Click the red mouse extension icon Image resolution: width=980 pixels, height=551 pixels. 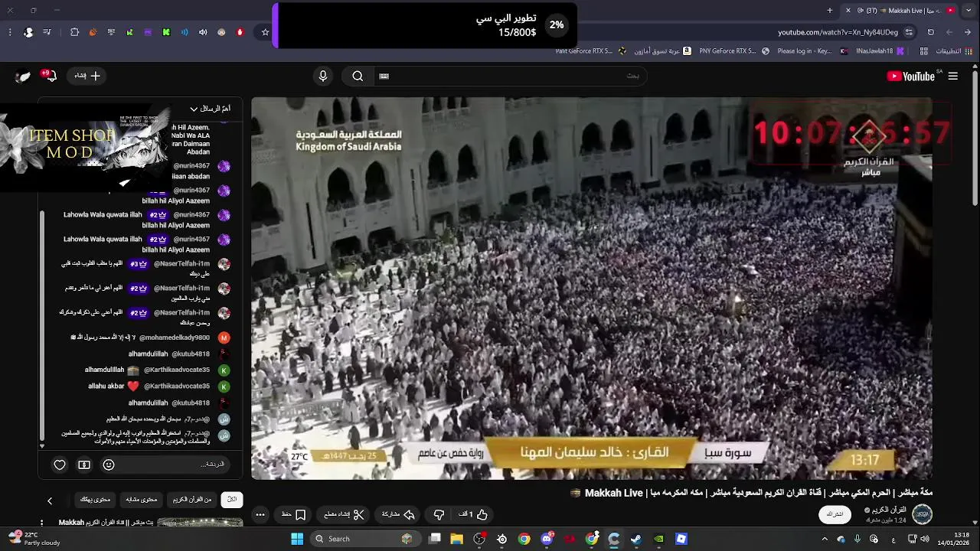[x=240, y=32]
